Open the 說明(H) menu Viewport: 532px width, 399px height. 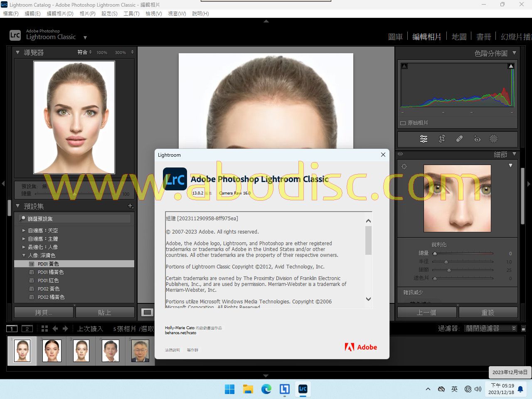[x=200, y=13]
